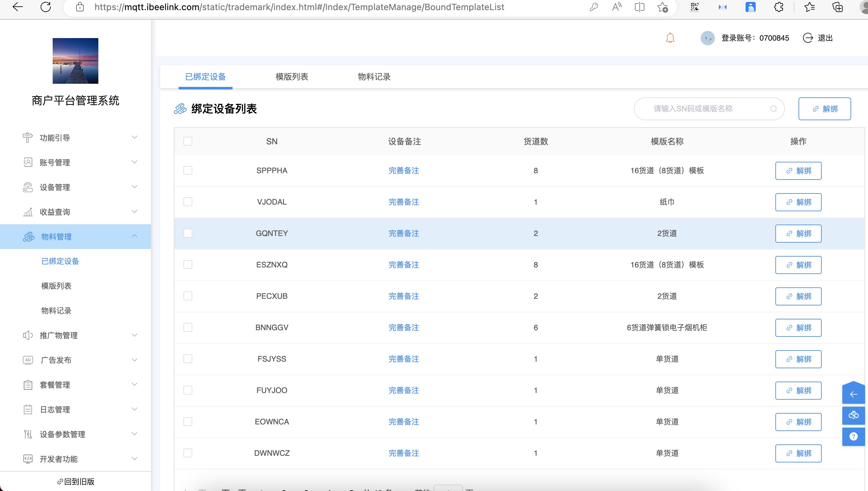Switch to 物料记录 tab
This screenshot has width=868, height=491.
click(374, 77)
